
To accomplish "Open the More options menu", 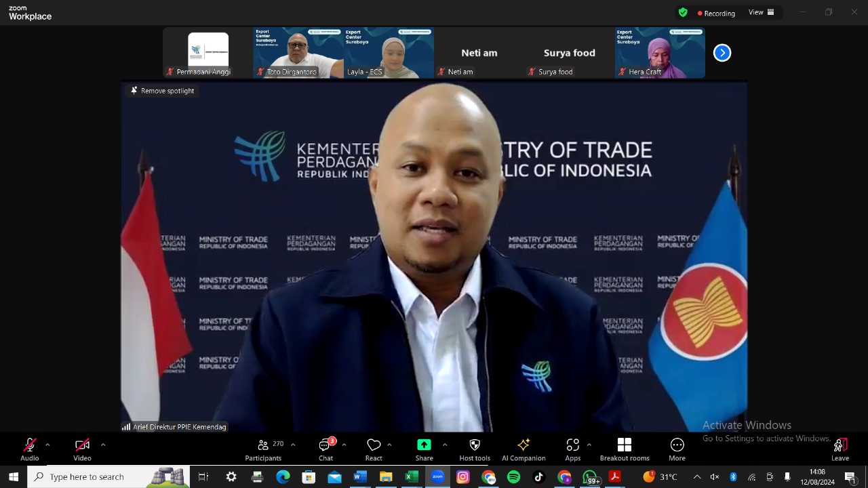I will (677, 449).
